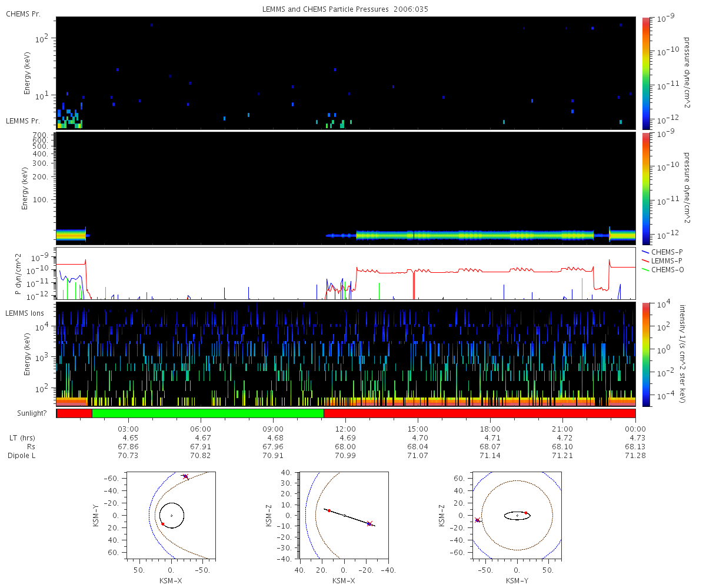Image resolution: width=706 pixels, height=588 pixels.
Task: Click the red dot in KSM X-Y plot
Action: coord(163,524)
